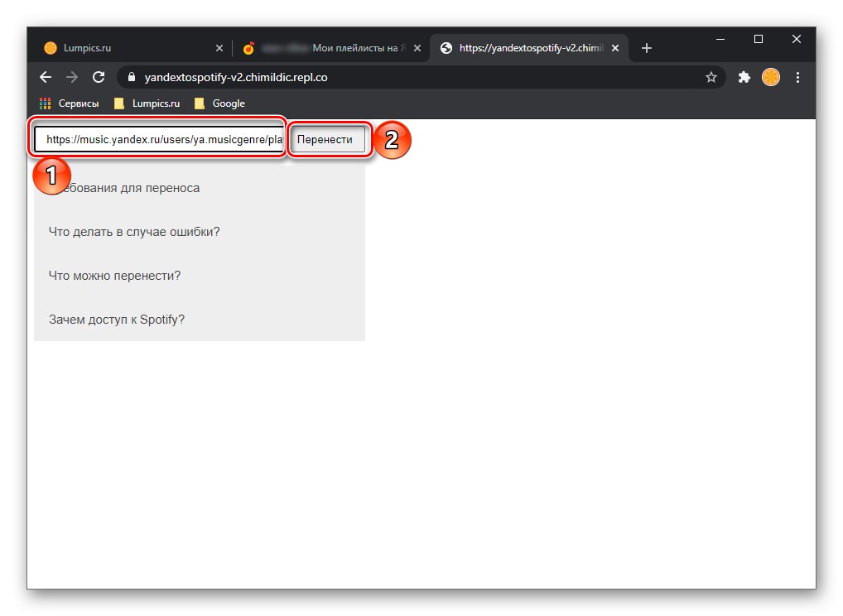843x616 pixels.
Task: Navigate forward using the forward arrow
Action: pyautogui.click(x=72, y=77)
